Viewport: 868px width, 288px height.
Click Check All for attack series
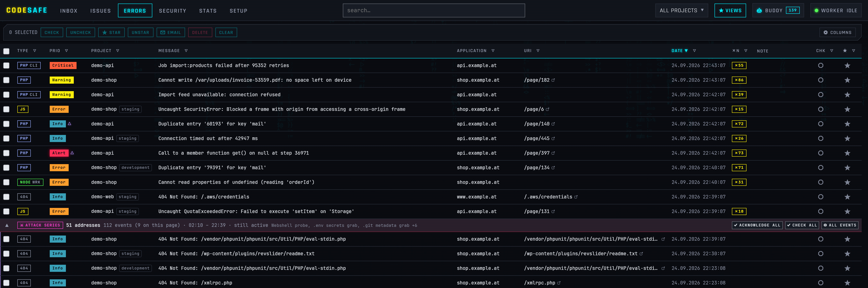(x=802, y=225)
